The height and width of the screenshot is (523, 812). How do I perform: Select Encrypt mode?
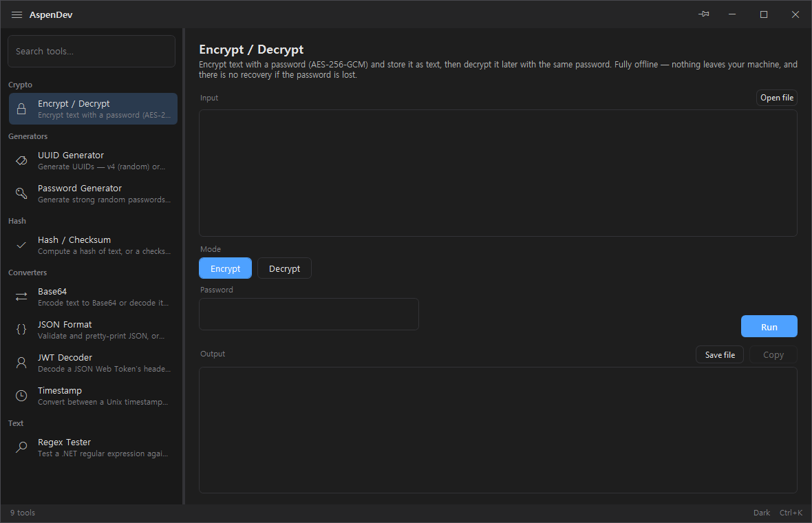pyautogui.click(x=225, y=268)
